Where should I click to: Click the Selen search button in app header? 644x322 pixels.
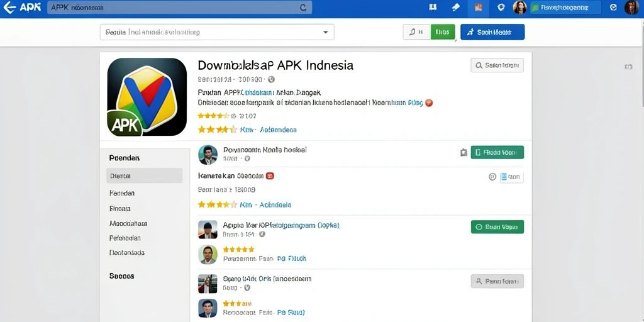click(497, 65)
